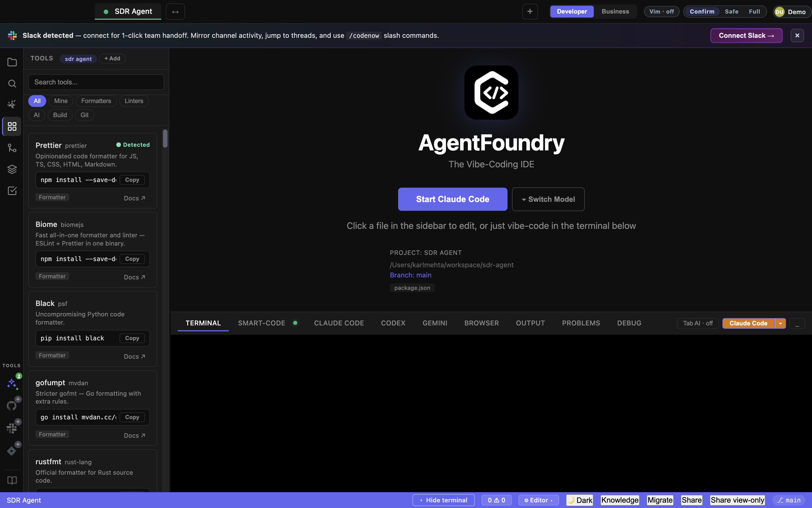The width and height of the screenshot is (812, 508).
Task: Select the SDR Agent project tab
Action: coord(128,11)
